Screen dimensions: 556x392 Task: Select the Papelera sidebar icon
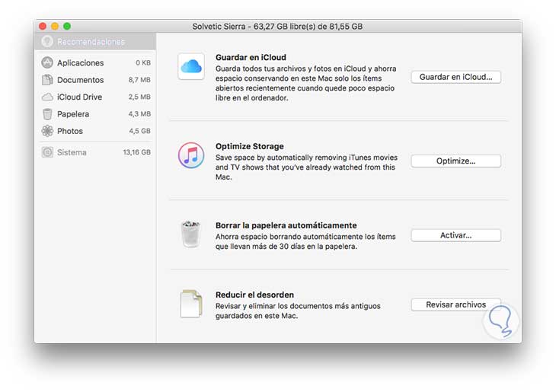pyautogui.click(x=47, y=114)
